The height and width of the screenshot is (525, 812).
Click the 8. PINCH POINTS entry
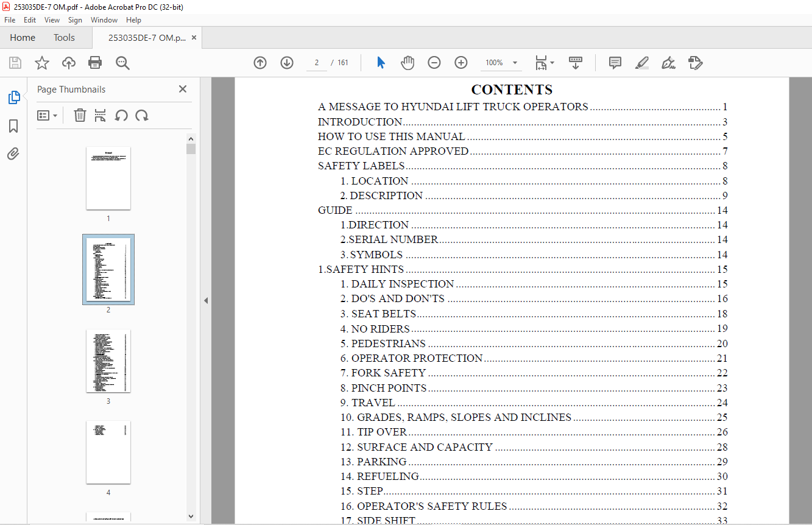click(534, 388)
